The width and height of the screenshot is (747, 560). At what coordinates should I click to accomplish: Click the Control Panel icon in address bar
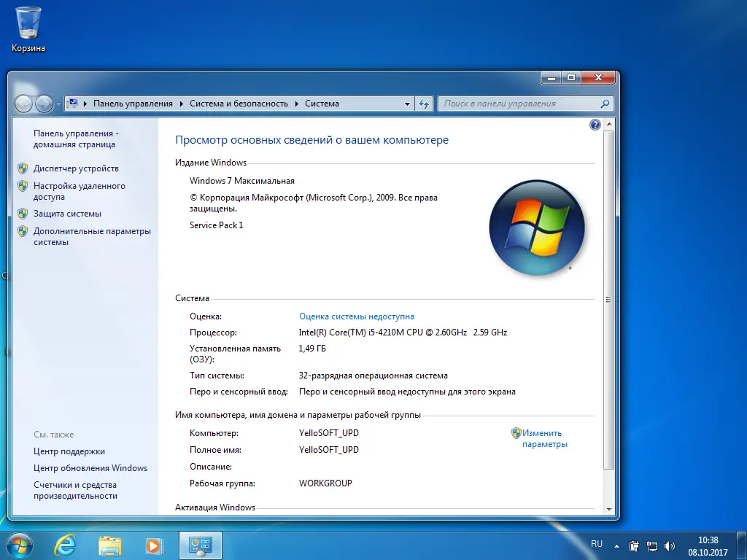72,103
